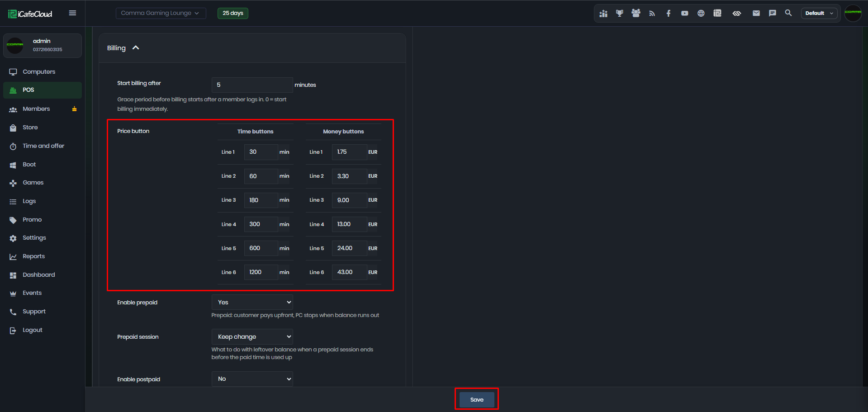Open the Comma avatar at top right
Screen dimensions: 868x412
(853, 13)
